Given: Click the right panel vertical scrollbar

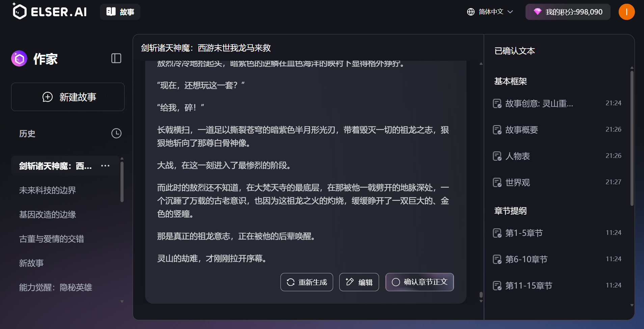Looking at the screenshot, I should coord(632,138).
